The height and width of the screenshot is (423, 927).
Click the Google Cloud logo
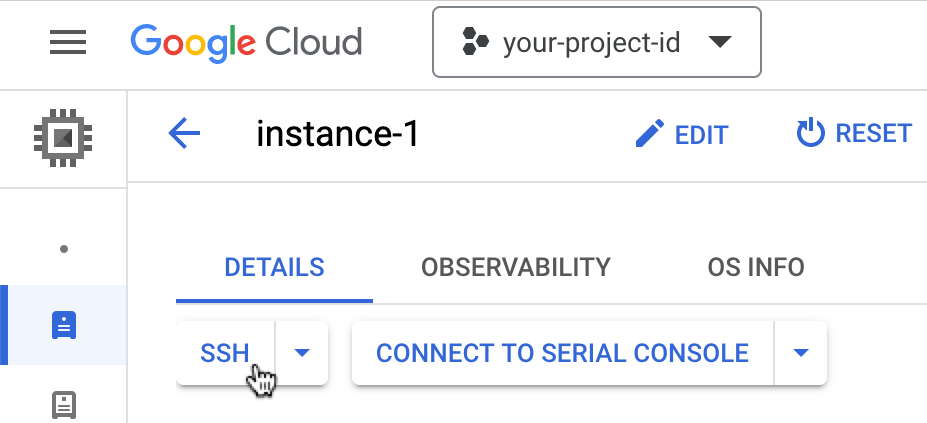pyautogui.click(x=246, y=42)
